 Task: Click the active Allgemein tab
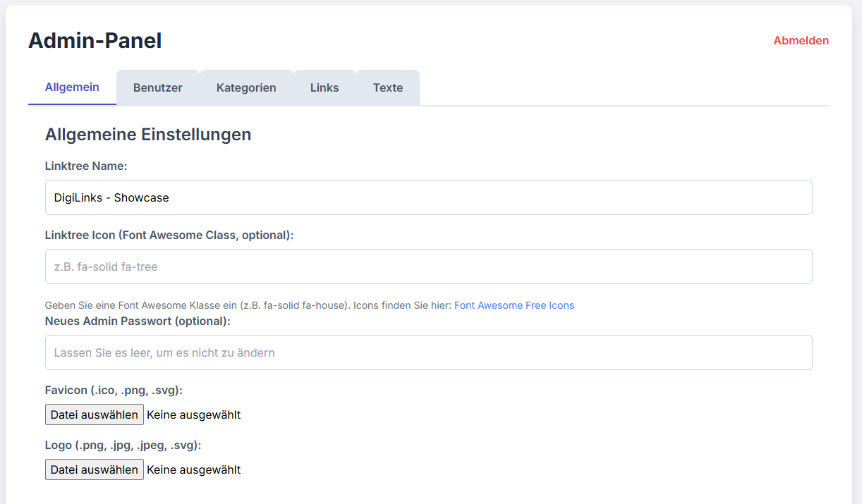(x=72, y=87)
